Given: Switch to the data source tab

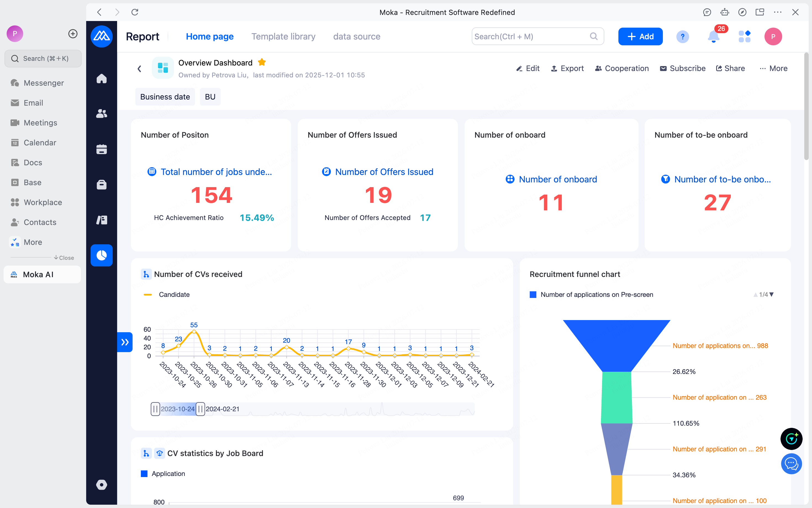Looking at the screenshot, I should pos(357,36).
